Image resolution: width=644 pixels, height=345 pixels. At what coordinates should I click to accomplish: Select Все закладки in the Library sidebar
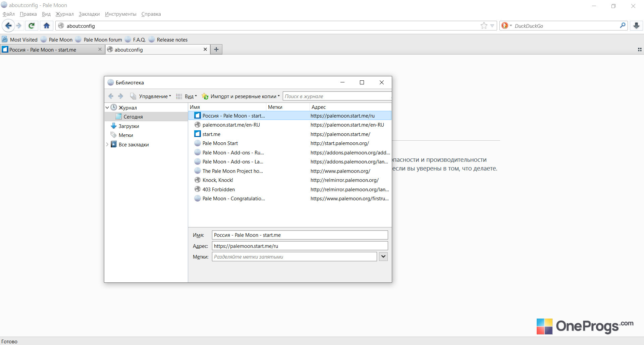point(133,144)
